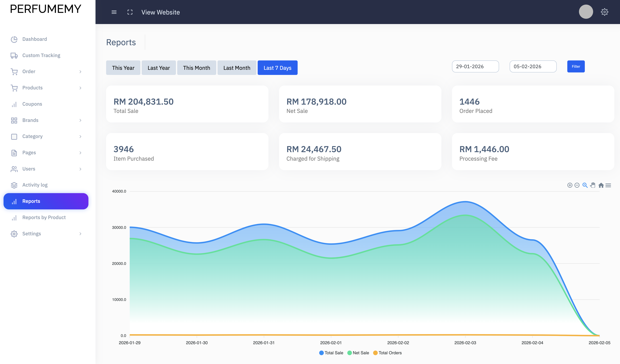Click the chart zoom-out minus icon
620x364 pixels.
click(577, 185)
